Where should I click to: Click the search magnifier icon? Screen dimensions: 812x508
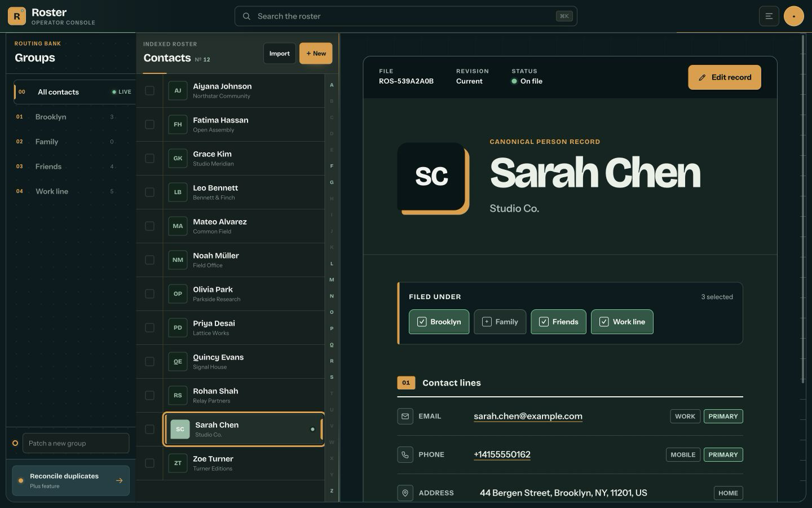click(x=246, y=16)
